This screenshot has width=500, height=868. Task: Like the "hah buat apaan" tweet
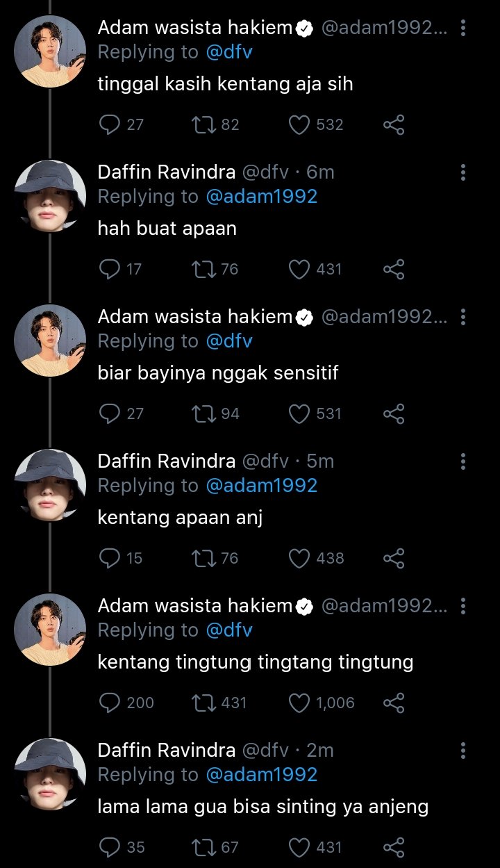click(299, 269)
